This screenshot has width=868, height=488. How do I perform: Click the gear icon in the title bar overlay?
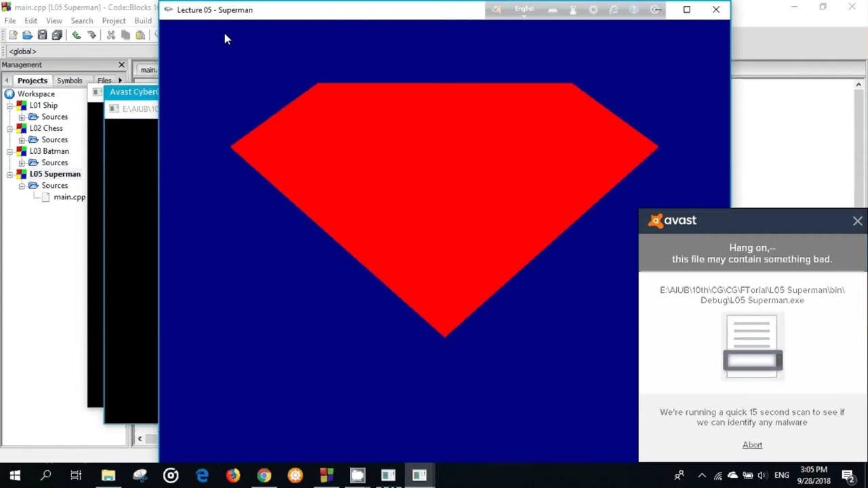click(x=593, y=9)
